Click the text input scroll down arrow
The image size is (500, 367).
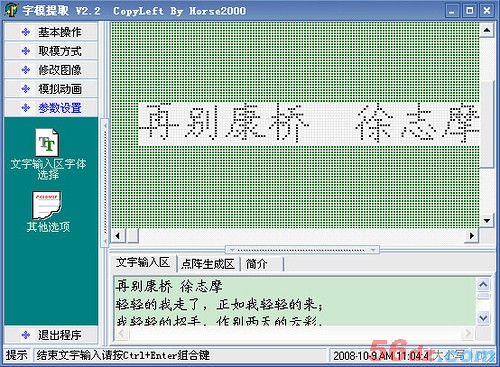coord(483,318)
